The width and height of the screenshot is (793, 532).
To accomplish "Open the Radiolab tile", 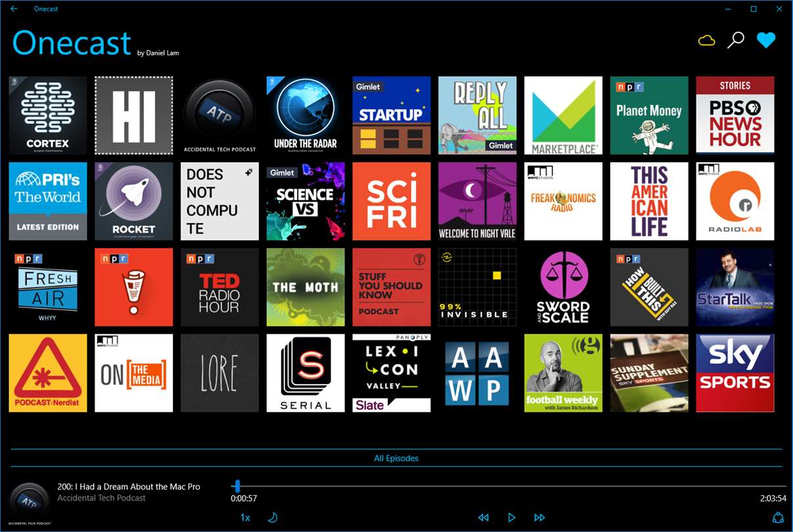I will [735, 202].
